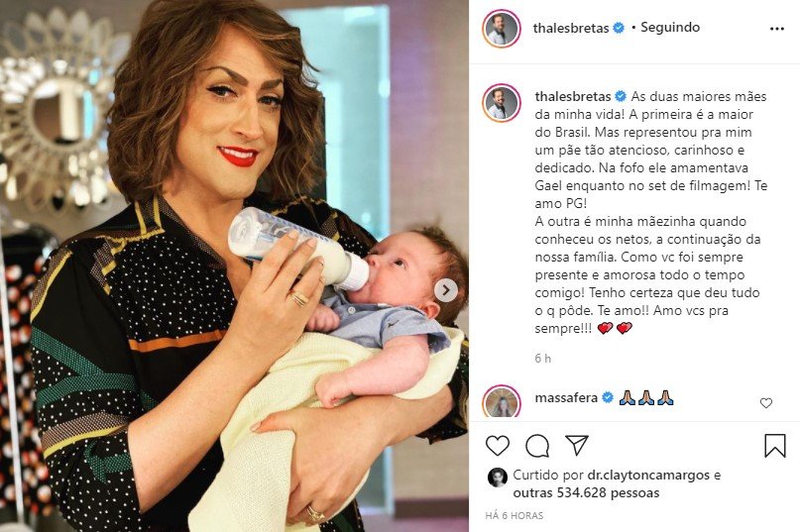Open dr.claytoncamargos profile link
This screenshot has width=800, height=532.
[x=648, y=476]
